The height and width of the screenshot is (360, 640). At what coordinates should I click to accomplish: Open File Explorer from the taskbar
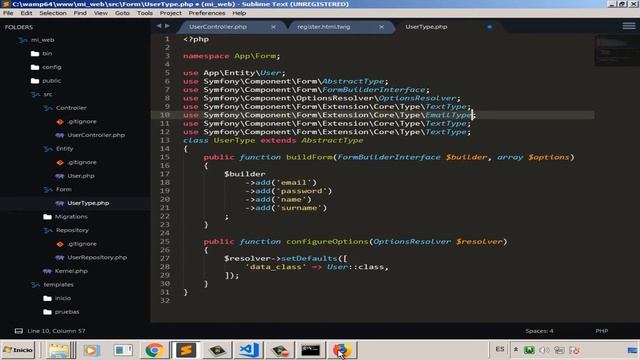(x=59, y=350)
